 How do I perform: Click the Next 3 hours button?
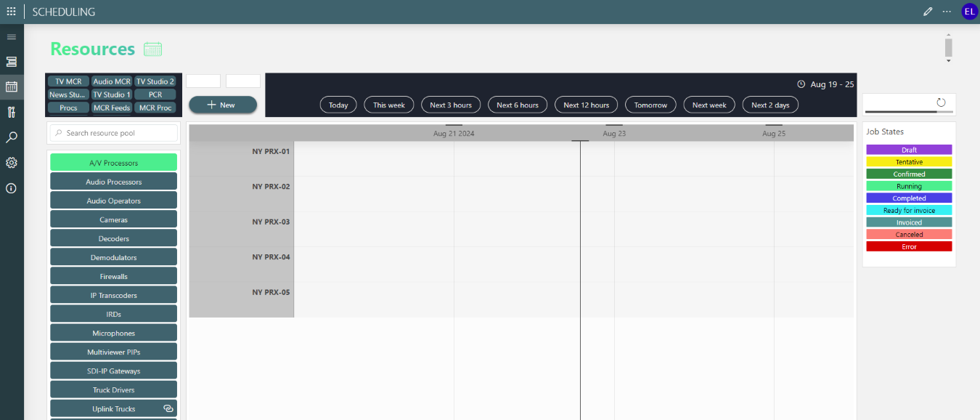[x=451, y=105]
